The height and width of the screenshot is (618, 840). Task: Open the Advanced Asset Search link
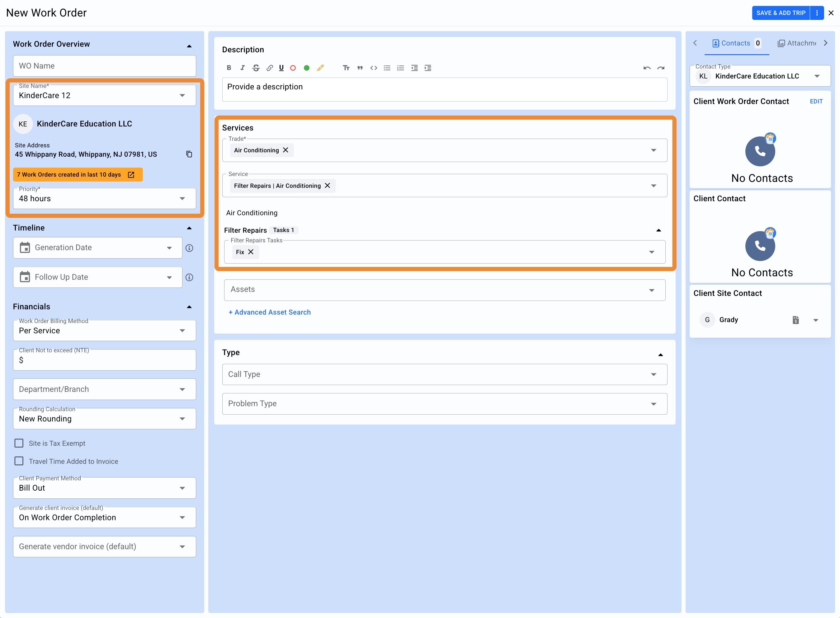point(270,312)
